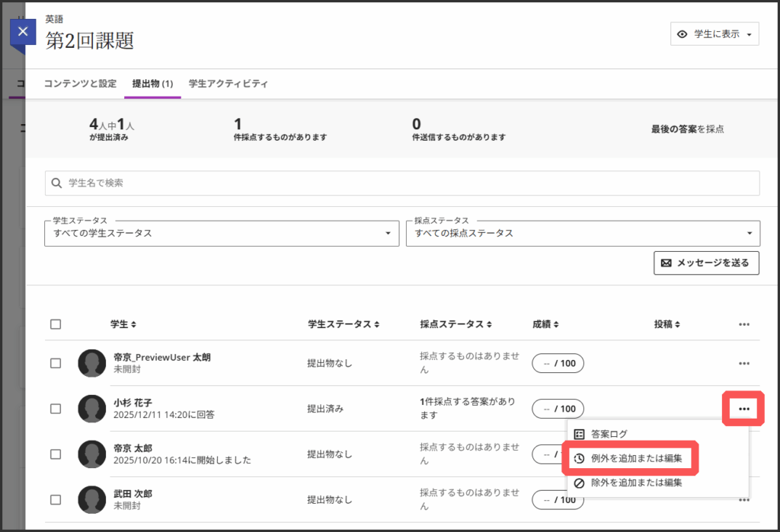780x532 pixels.
Task: Open the 採点ステータス filter dropdown
Action: click(582, 233)
